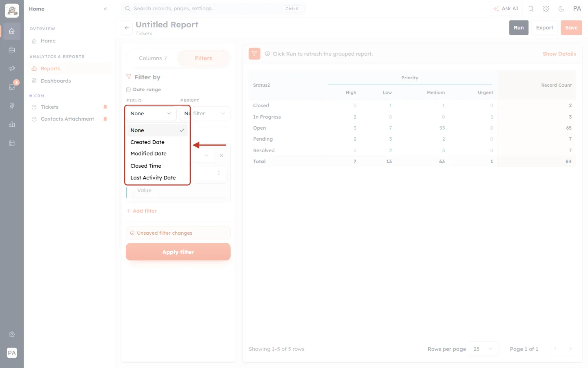Select Last Activity Date option

[x=157, y=177]
